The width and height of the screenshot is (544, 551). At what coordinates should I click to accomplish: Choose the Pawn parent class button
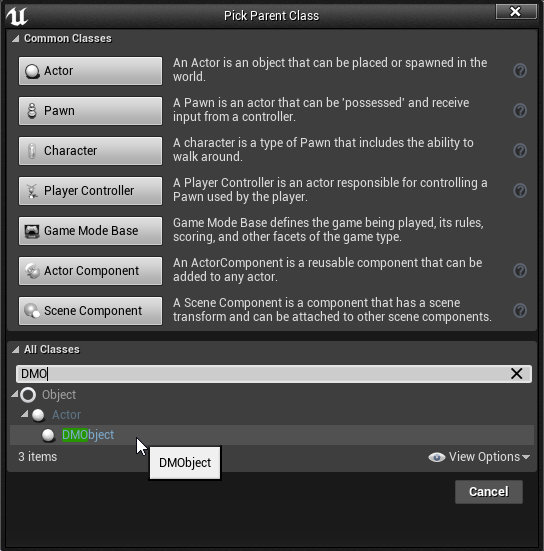(91, 111)
